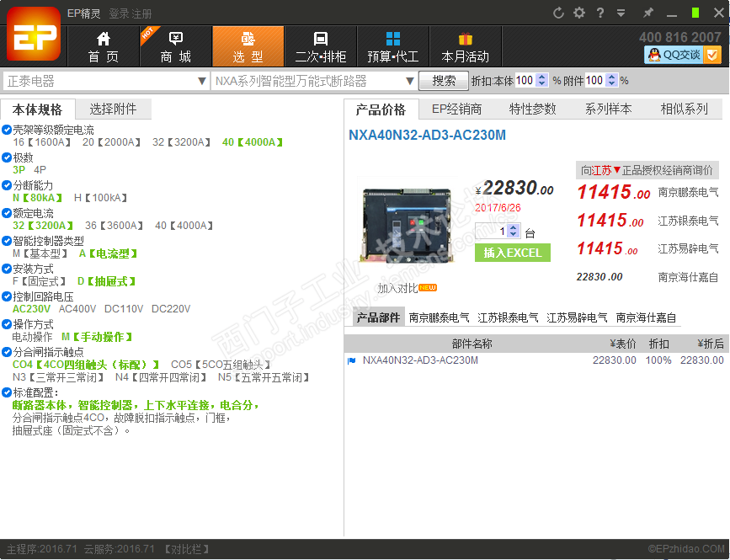Screen dimensions: 730x560
Task: Click the 加入对比 link
Action: [397, 288]
